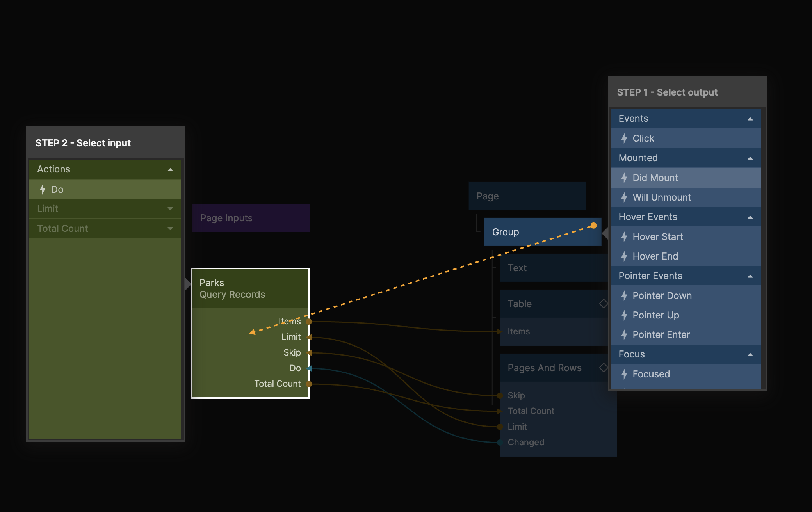The image size is (812, 512).
Task: Click the Pointer Down lightning icon
Action: click(x=624, y=296)
